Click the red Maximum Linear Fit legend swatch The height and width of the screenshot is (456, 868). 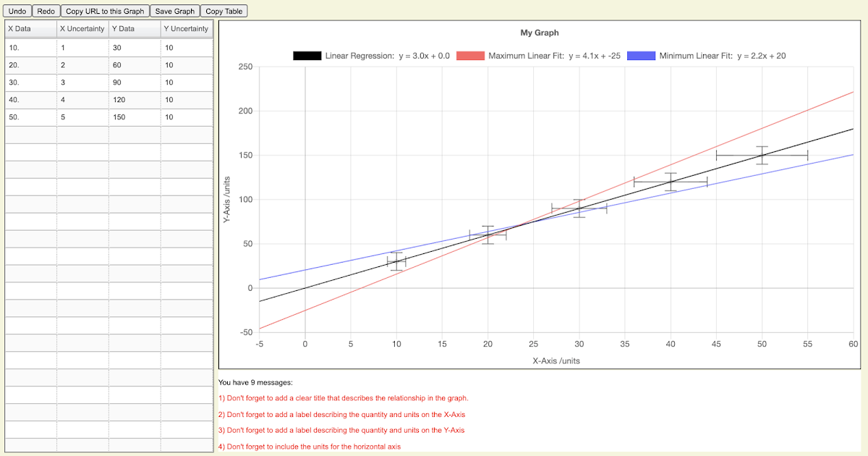(472, 54)
